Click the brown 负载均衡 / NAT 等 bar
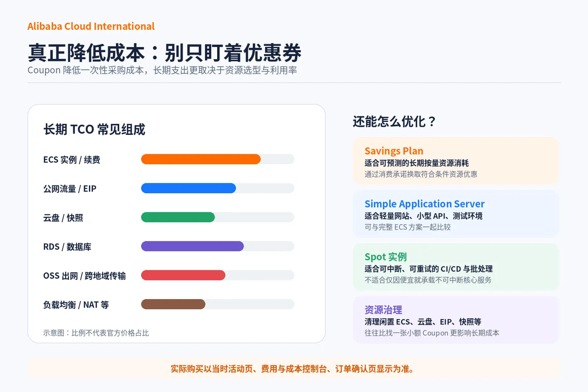This screenshot has width=588, height=392. pyautogui.click(x=173, y=304)
